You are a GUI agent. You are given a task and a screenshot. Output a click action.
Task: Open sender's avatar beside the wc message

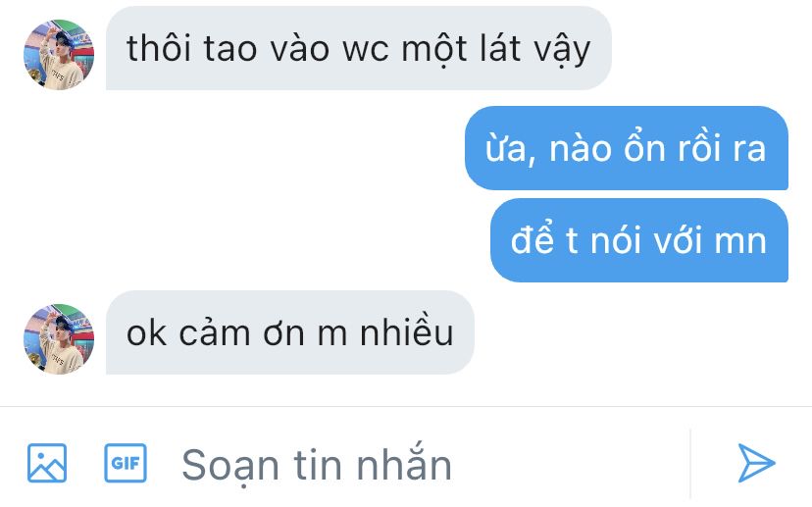point(59,55)
